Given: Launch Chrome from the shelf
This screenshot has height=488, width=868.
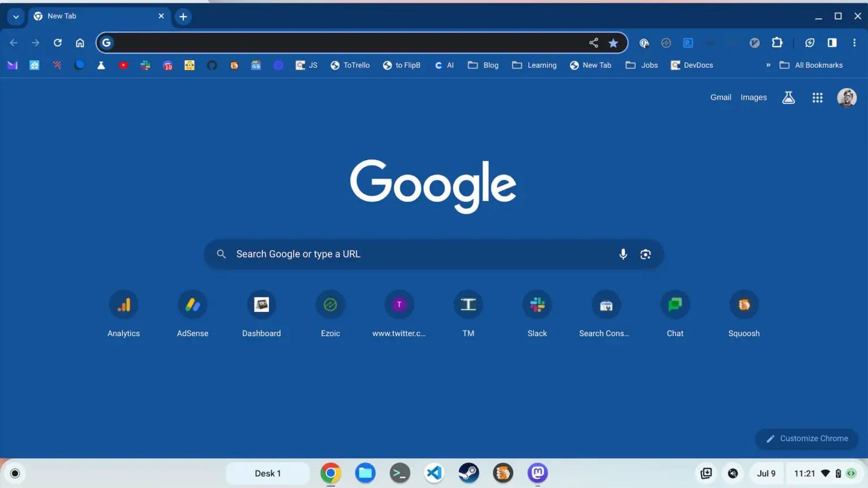Looking at the screenshot, I should 331,473.
